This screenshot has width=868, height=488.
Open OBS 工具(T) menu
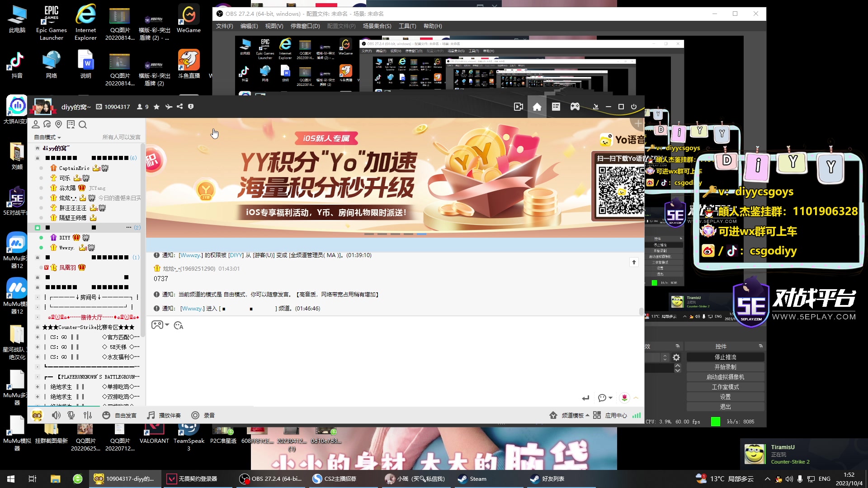(x=407, y=26)
